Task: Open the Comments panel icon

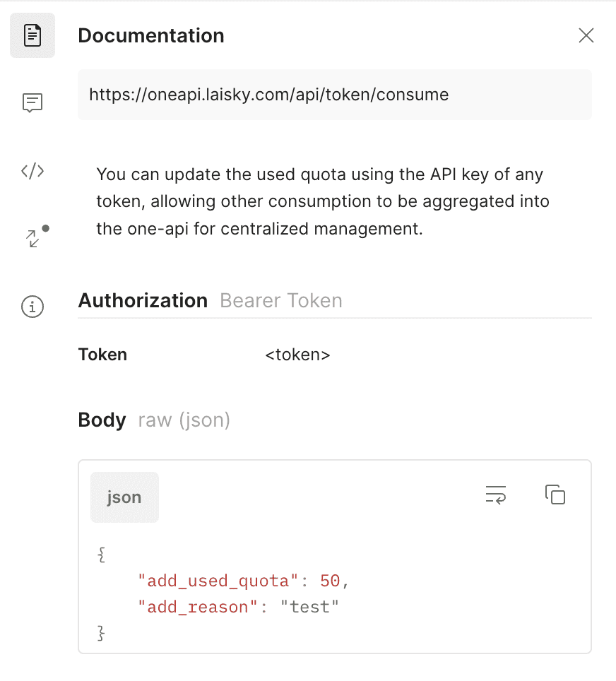Action: pyautogui.click(x=32, y=103)
